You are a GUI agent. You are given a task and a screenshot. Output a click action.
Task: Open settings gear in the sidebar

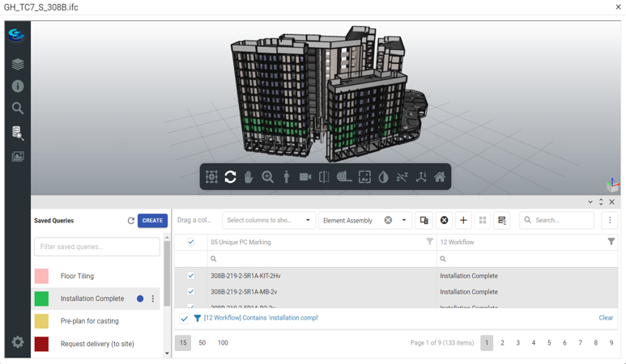point(18,342)
